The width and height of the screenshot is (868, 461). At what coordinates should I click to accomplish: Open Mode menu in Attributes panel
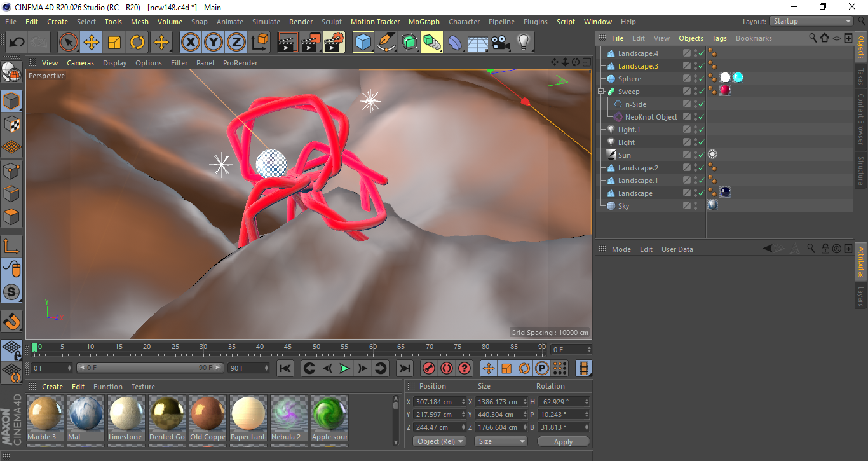pyautogui.click(x=621, y=249)
